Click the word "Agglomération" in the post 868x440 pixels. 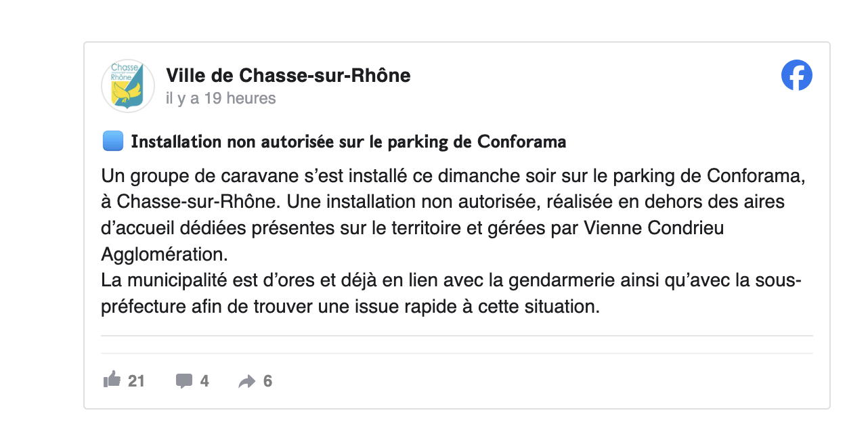pos(165,254)
